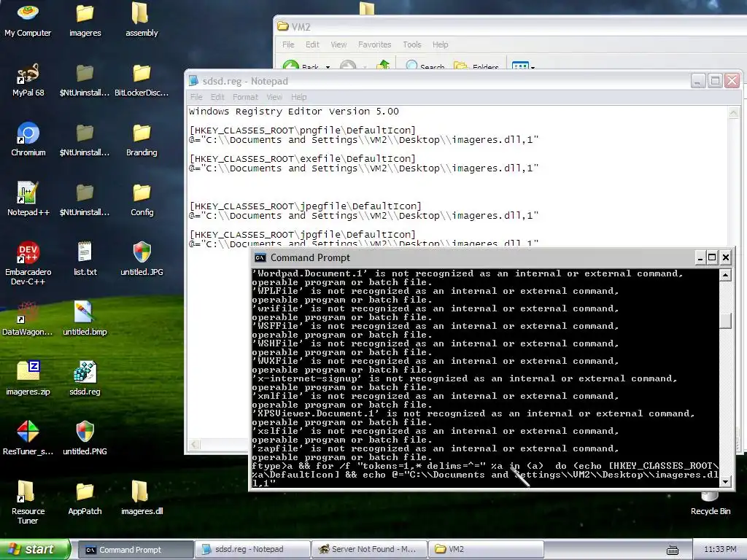Viewport: 747px width, 560px height.
Task: Select untitled.PNG file icon
Action: [x=85, y=438]
